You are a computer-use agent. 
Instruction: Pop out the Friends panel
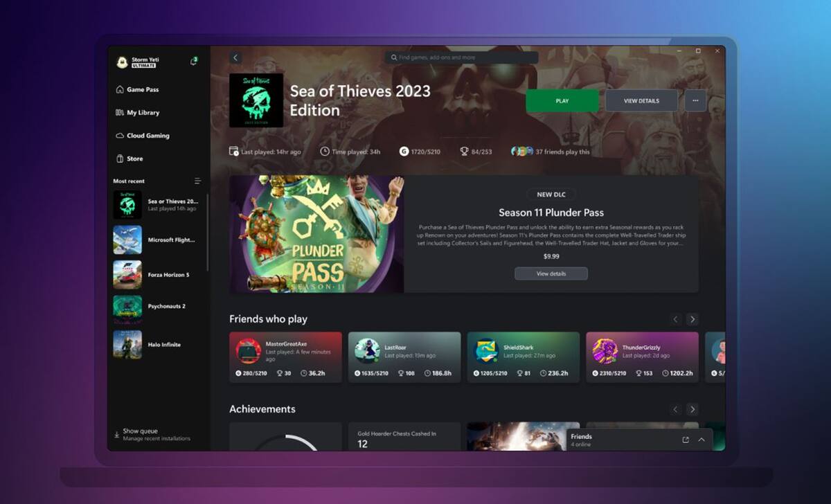click(686, 440)
